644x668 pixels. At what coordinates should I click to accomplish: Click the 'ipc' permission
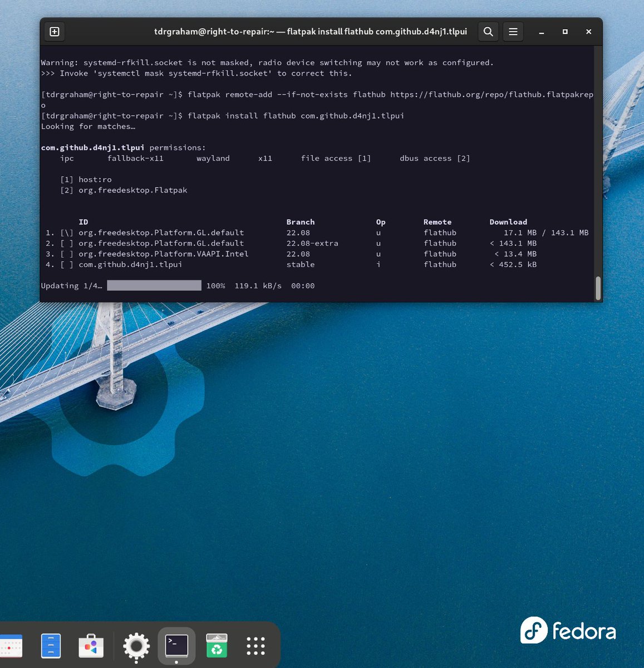click(x=67, y=158)
